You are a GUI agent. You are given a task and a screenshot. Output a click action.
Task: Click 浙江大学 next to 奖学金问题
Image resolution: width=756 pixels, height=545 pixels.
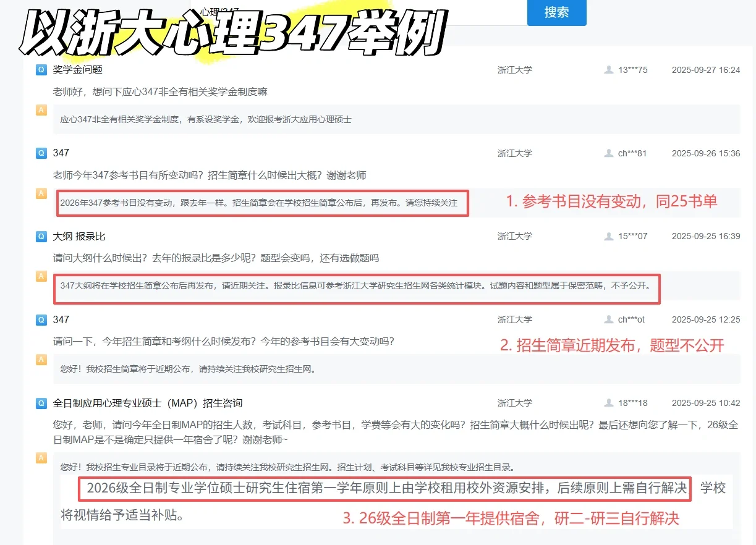pos(515,70)
